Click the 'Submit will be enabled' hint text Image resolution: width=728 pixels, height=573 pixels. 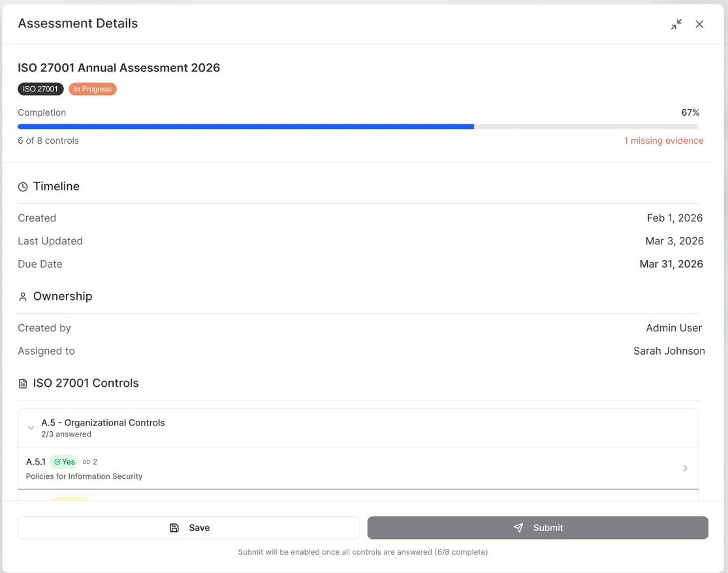click(x=362, y=552)
